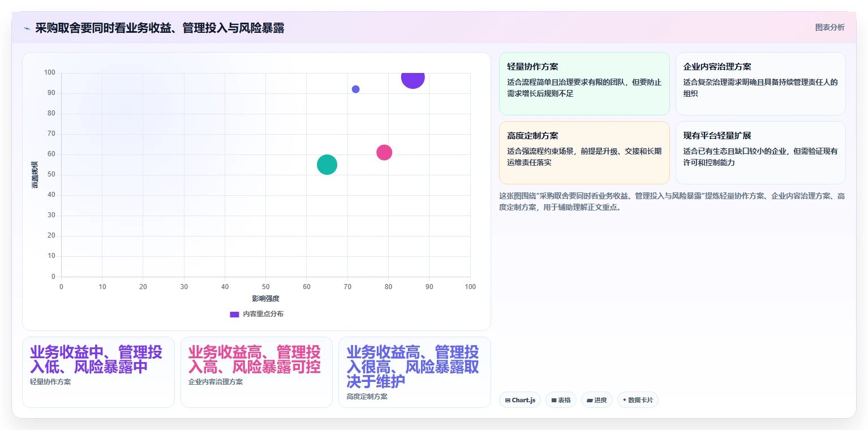Click the 覆盖规模 y-axis title
The width and height of the screenshot is (868, 430).
click(x=35, y=175)
